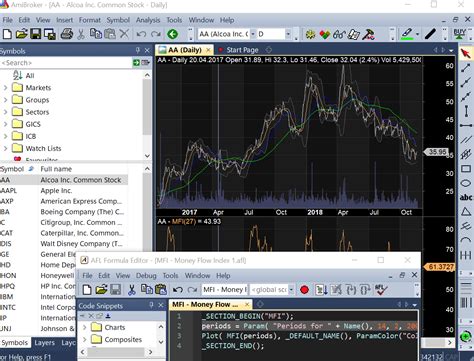Select the trend line drawing tool

click(x=466, y=68)
